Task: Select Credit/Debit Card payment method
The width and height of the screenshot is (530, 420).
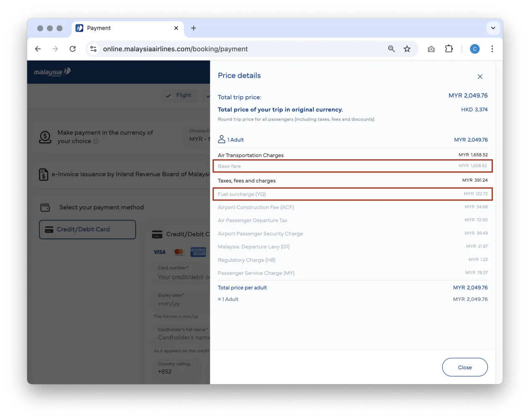Action: point(87,229)
